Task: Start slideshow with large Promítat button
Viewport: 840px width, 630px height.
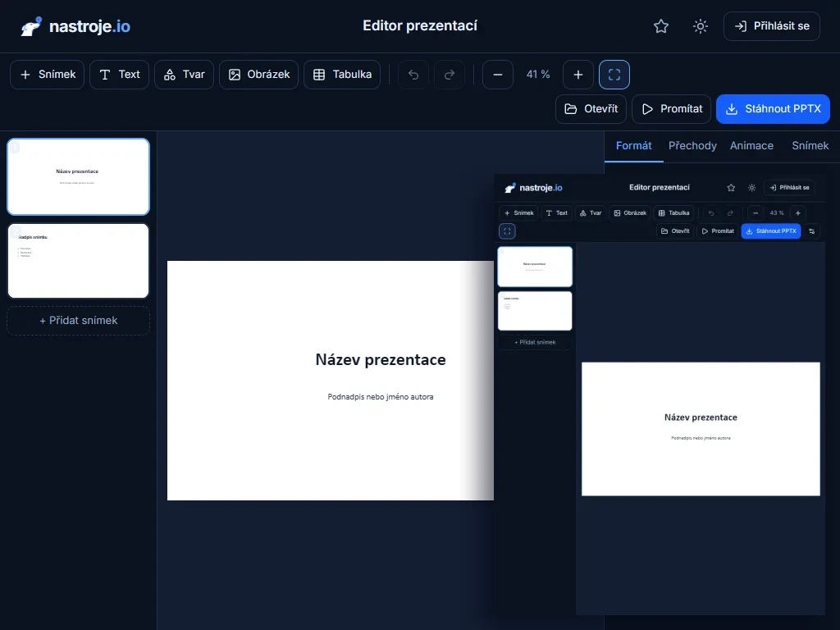Action: (x=671, y=109)
